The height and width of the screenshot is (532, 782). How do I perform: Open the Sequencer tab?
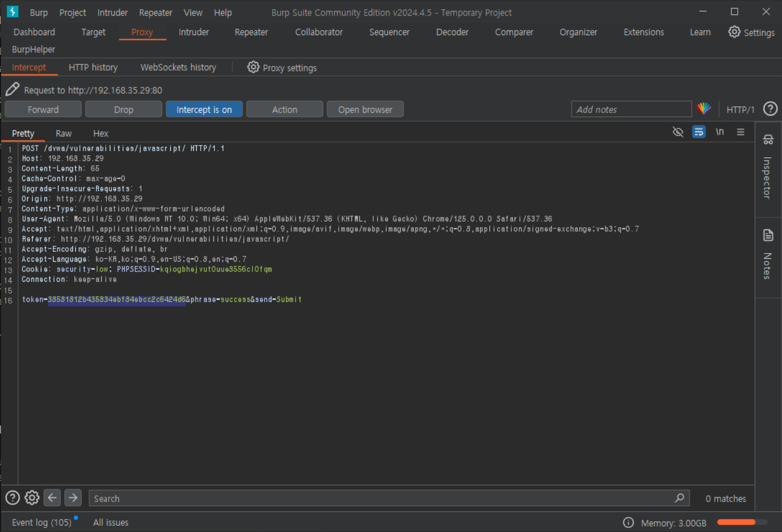389,32
